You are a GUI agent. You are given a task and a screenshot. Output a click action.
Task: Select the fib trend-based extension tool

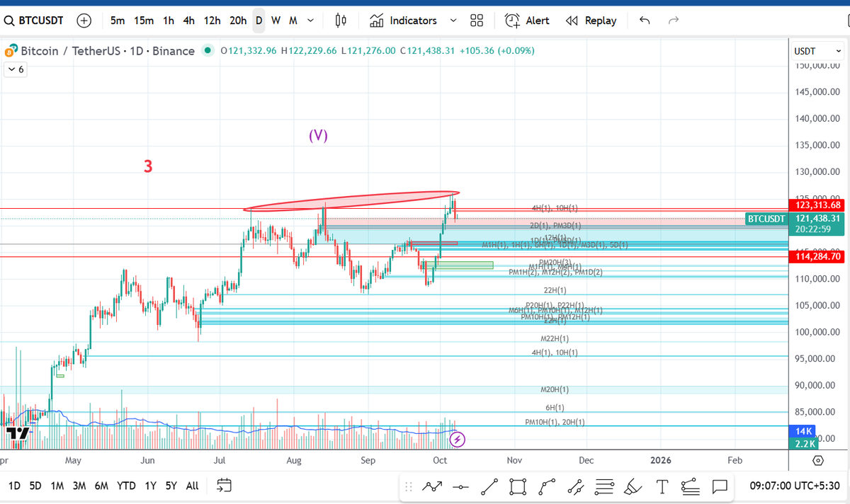[690, 487]
